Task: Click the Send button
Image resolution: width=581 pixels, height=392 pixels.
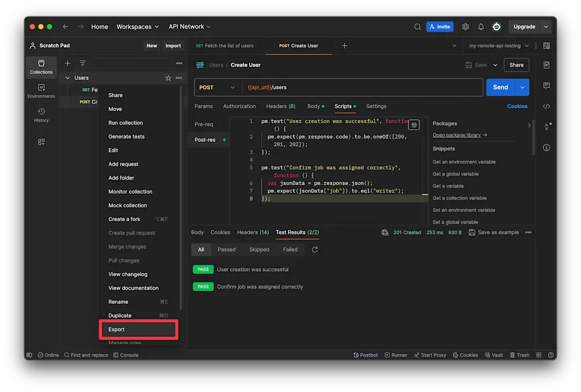Action: click(499, 87)
